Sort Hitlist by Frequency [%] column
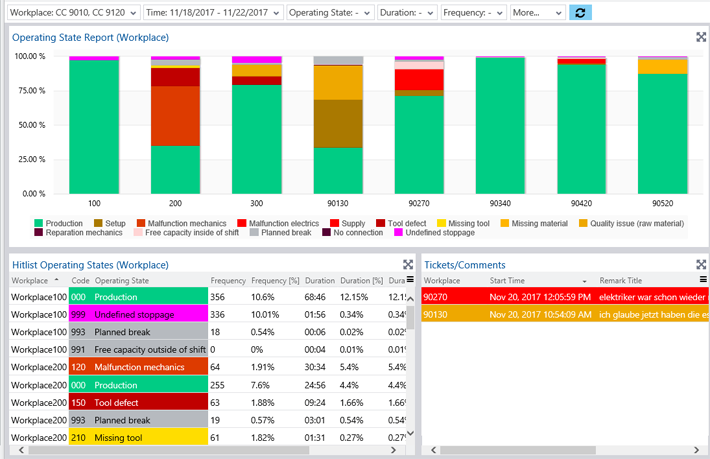 pyautogui.click(x=275, y=281)
